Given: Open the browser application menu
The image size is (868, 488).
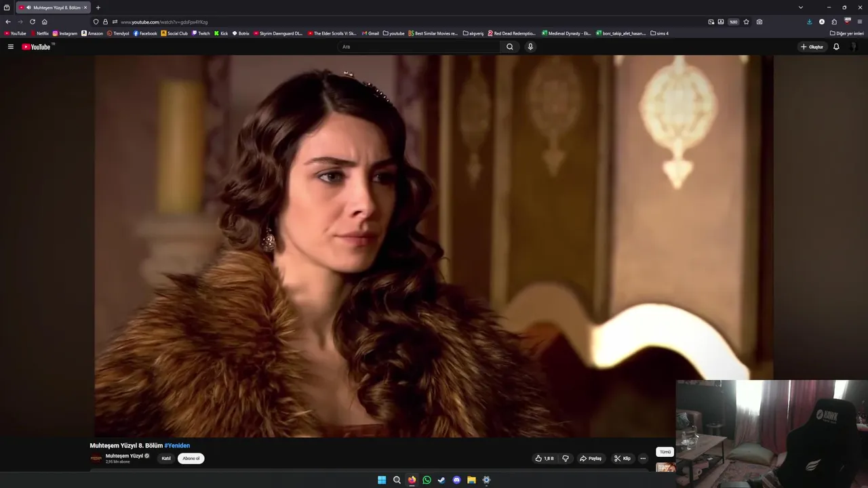Looking at the screenshot, I should 860,22.
